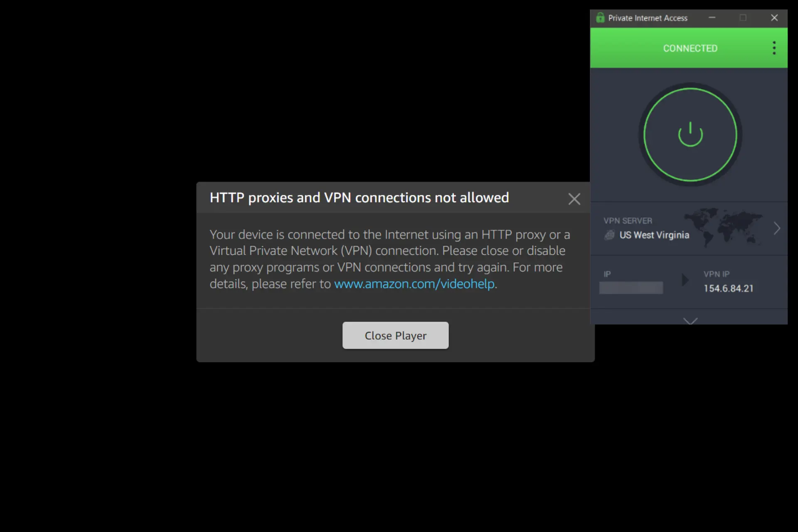Viewport: 798px width, 532px height.
Task: Toggle VPN connection on or off
Action: coord(690,133)
